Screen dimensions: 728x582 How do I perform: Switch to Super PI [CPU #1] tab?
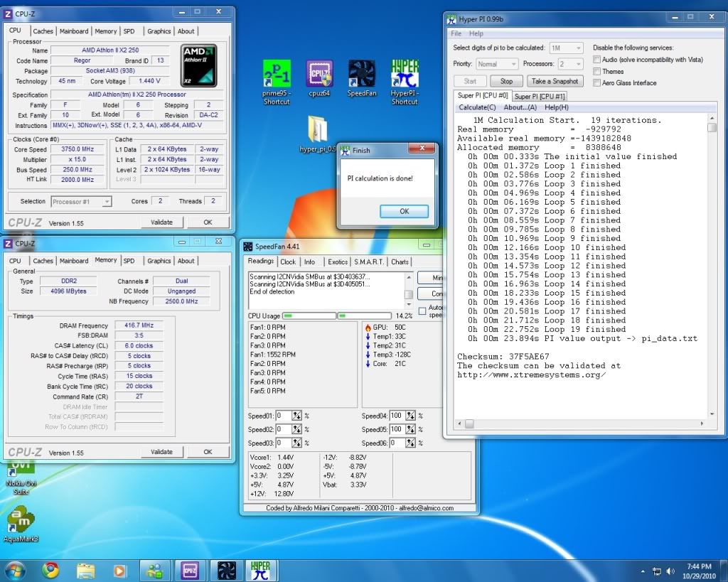[540, 96]
